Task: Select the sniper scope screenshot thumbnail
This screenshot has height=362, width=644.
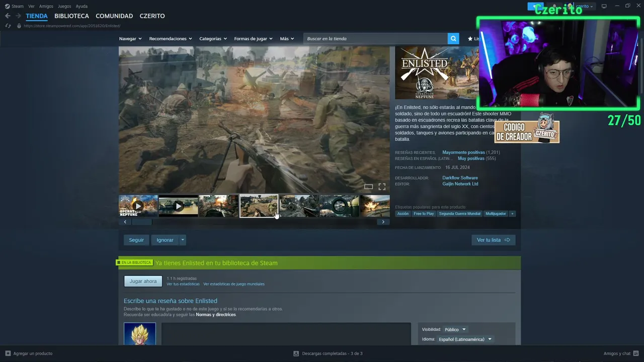Action: coord(340,206)
